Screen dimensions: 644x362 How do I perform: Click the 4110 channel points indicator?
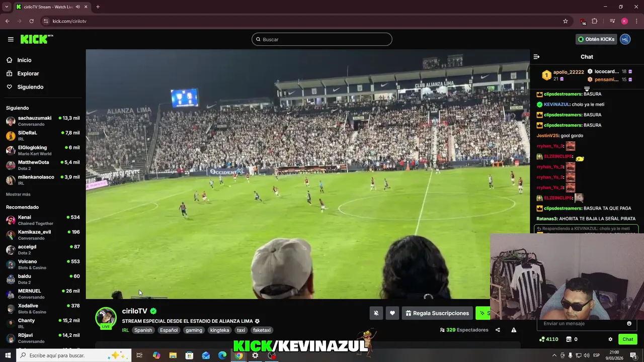click(x=548, y=339)
